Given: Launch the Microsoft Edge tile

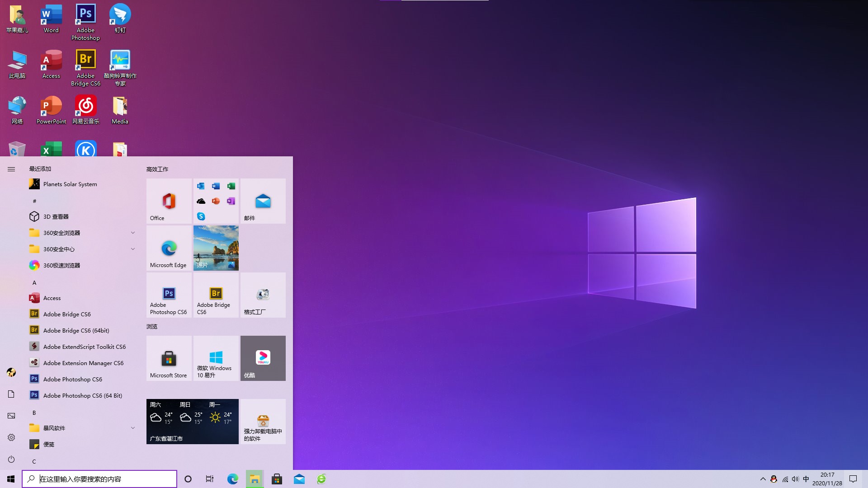Looking at the screenshot, I should [168, 248].
